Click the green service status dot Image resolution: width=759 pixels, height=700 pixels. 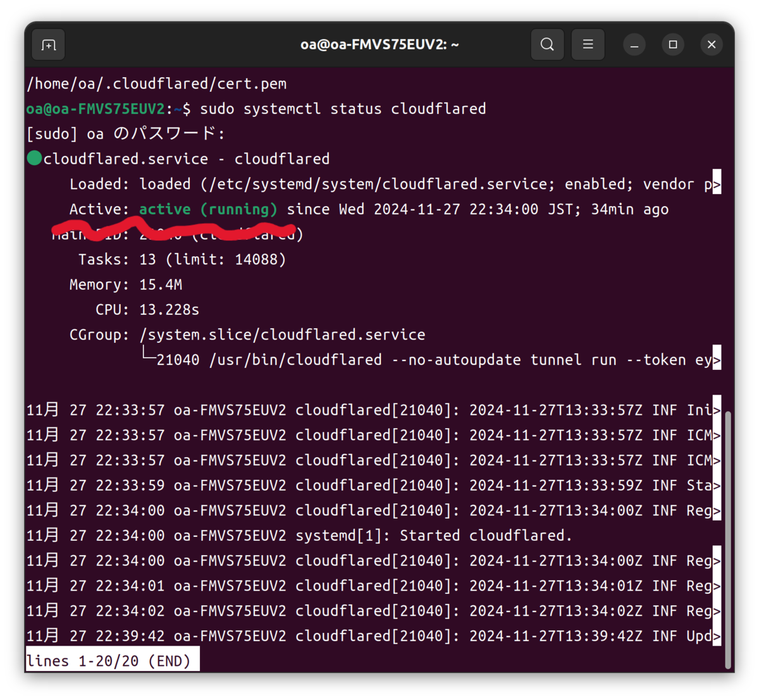coord(34,158)
